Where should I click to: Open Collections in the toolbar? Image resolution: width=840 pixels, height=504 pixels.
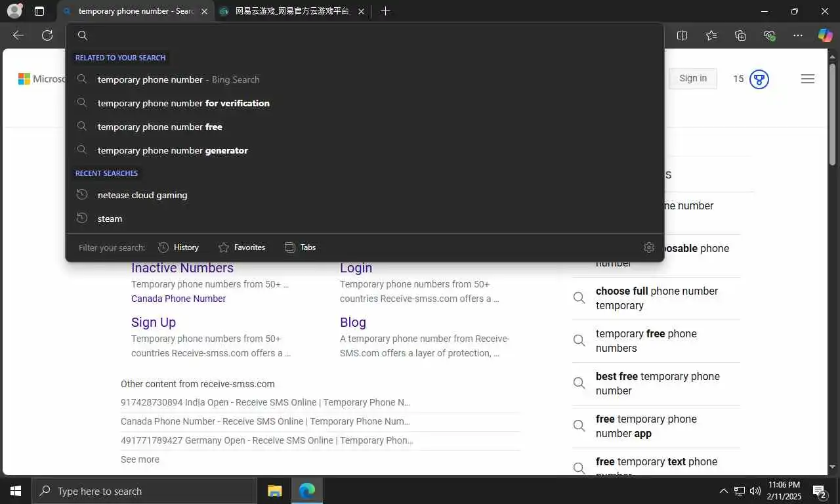coord(740,35)
